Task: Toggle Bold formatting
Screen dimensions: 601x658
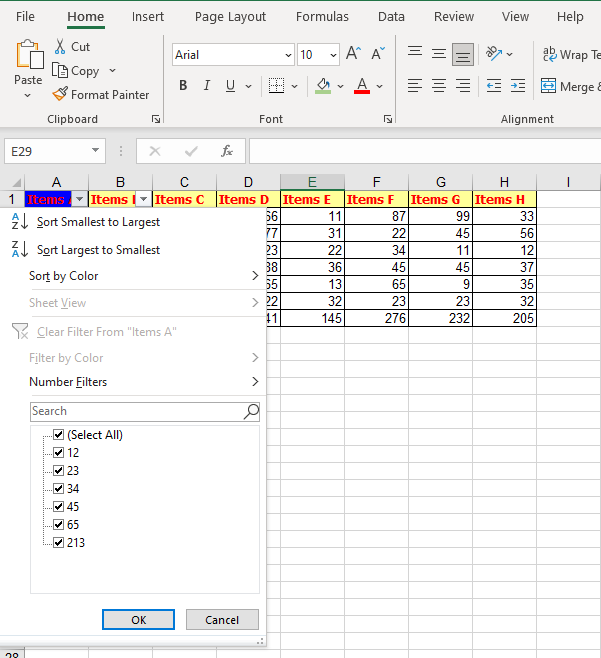Action: [183, 86]
